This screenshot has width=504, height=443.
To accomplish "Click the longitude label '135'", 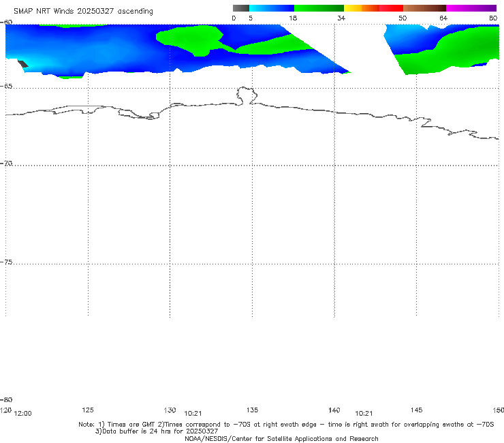I will point(252,410).
